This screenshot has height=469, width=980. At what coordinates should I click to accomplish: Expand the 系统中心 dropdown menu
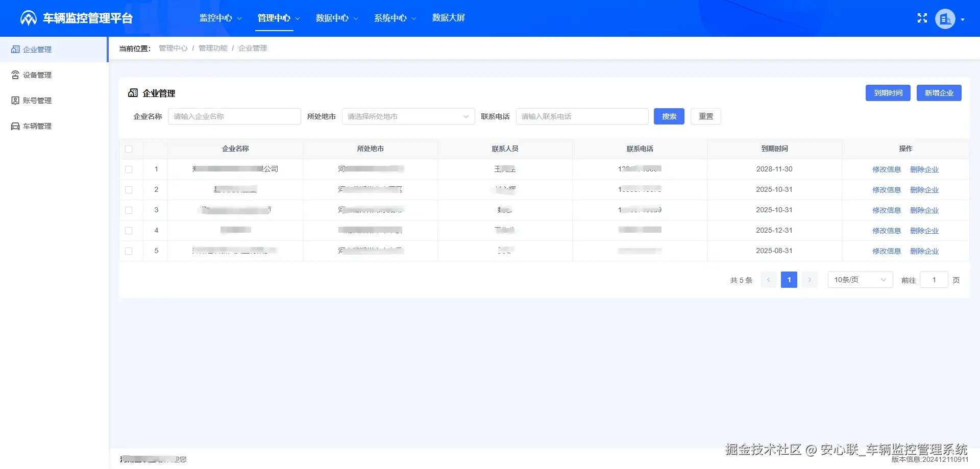(395, 18)
